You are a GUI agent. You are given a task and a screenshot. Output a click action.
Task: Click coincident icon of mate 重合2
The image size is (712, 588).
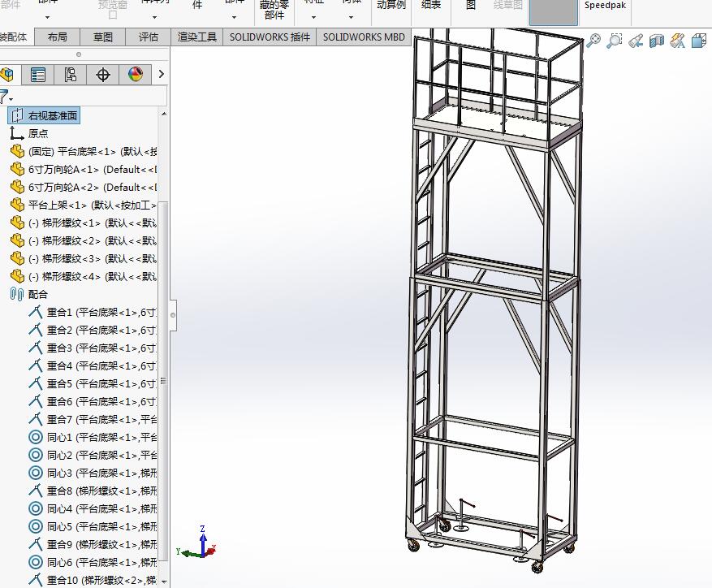36,330
